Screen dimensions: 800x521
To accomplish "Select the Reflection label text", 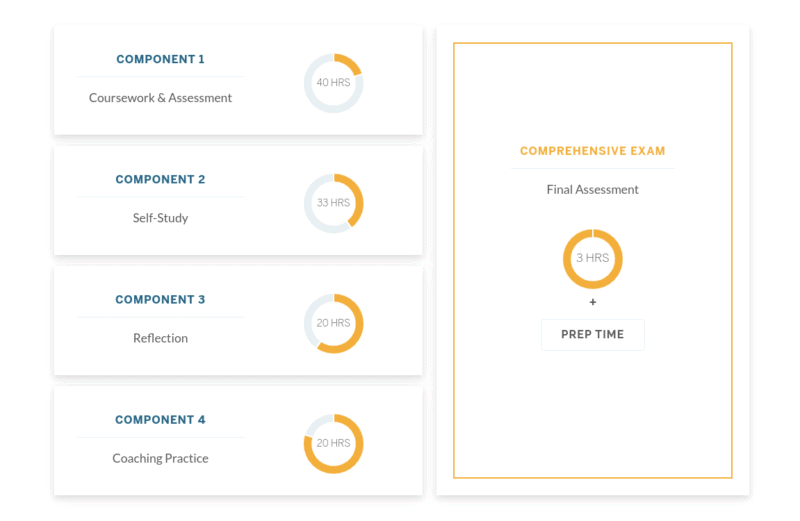I will click(160, 338).
